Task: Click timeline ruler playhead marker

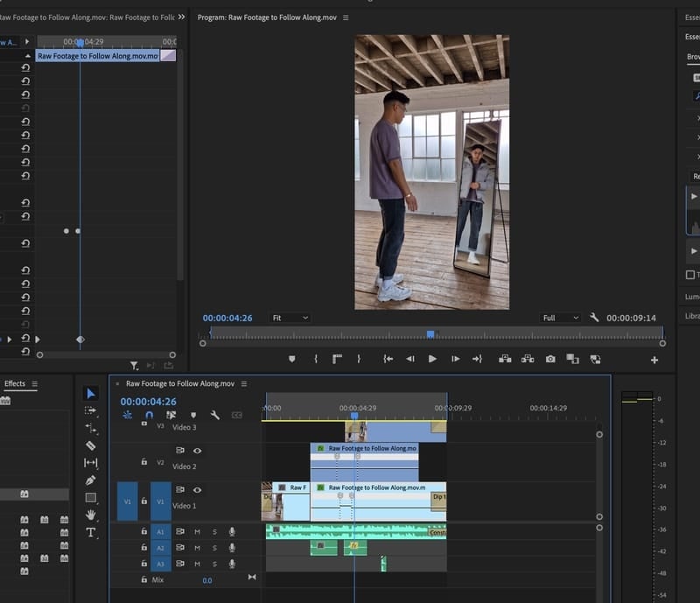Action: click(x=354, y=416)
